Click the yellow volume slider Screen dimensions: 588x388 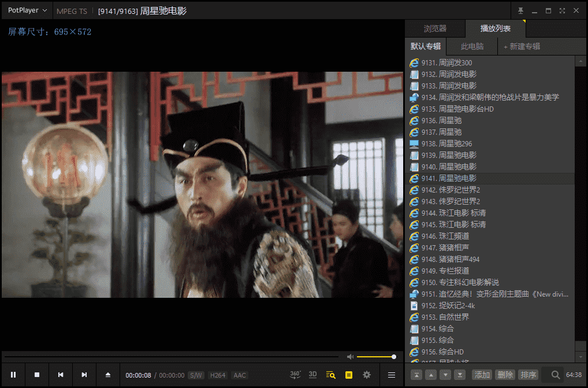click(x=375, y=357)
